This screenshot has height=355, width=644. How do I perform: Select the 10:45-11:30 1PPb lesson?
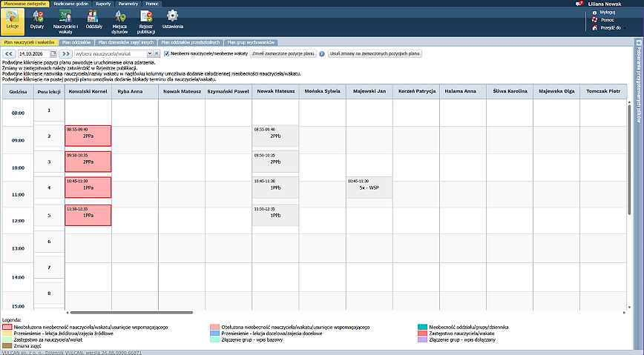[x=275, y=188]
